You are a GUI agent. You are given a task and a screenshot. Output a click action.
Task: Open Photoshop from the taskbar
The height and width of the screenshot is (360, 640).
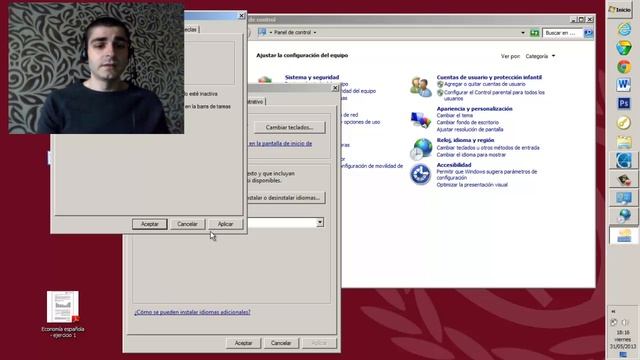coord(624,103)
